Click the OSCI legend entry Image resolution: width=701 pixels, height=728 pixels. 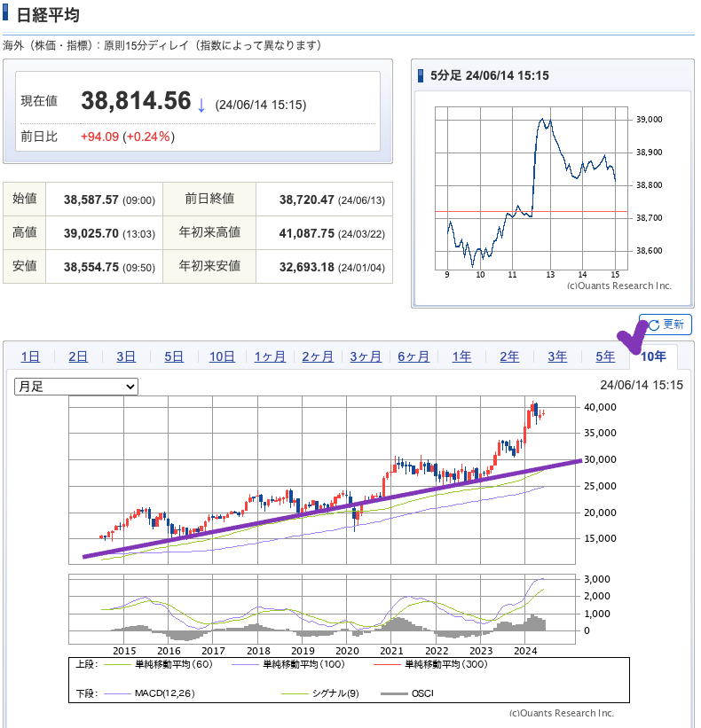coord(407,693)
